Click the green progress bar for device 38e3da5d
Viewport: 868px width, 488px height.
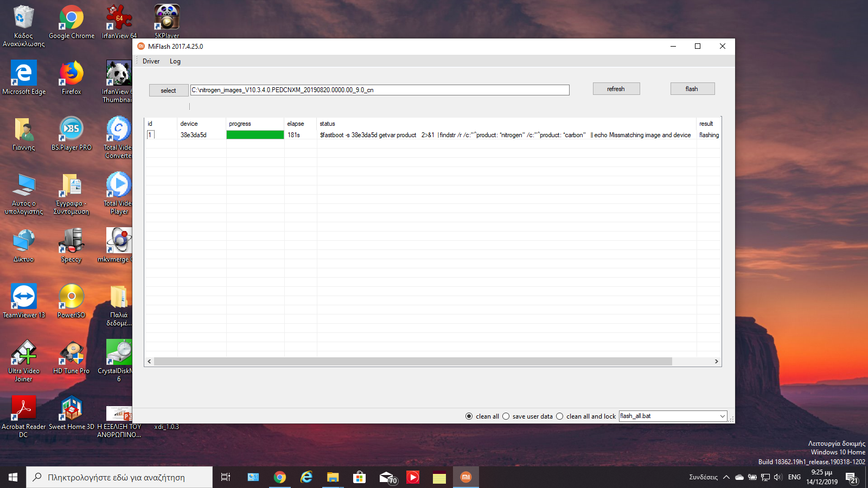(x=255, y=135)
